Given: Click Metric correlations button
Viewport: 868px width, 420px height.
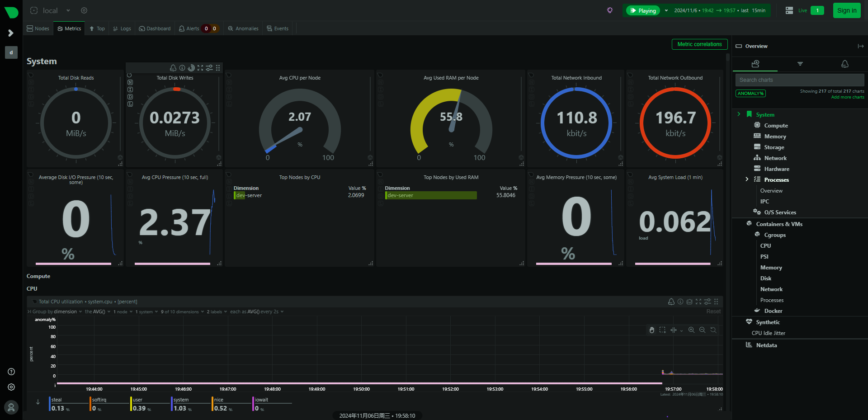Looking at the screenshot, I should [x=699, y=44].
